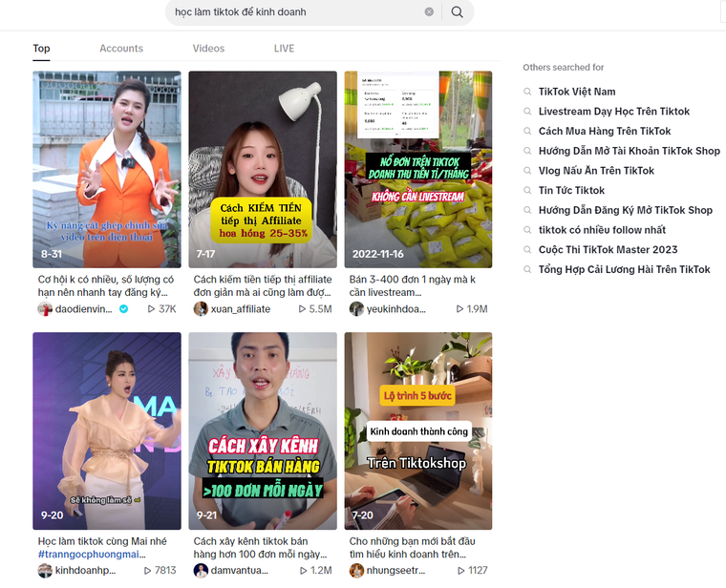Viewport: 726px width, 588px height.
Task: Open the 'Cách KIẾM TIỀN tiếp thị Affiliate' video thumbnail
Action: click(263, 169)
